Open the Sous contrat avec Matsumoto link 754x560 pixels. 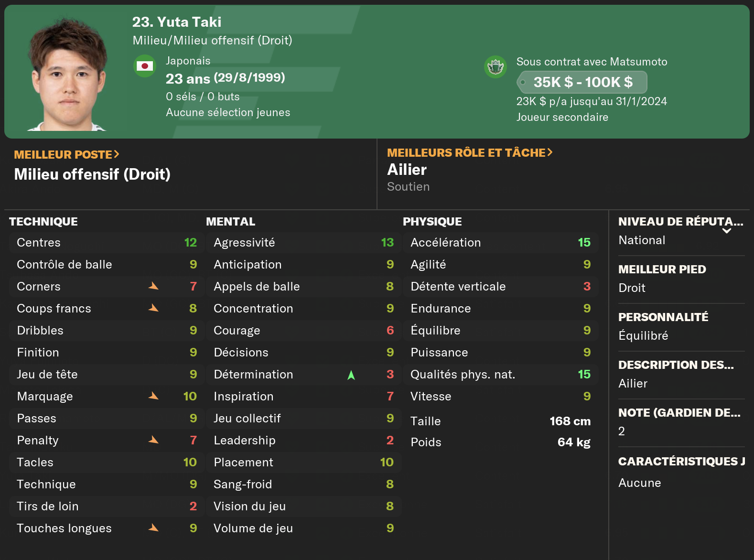click(x=592, y=62)
